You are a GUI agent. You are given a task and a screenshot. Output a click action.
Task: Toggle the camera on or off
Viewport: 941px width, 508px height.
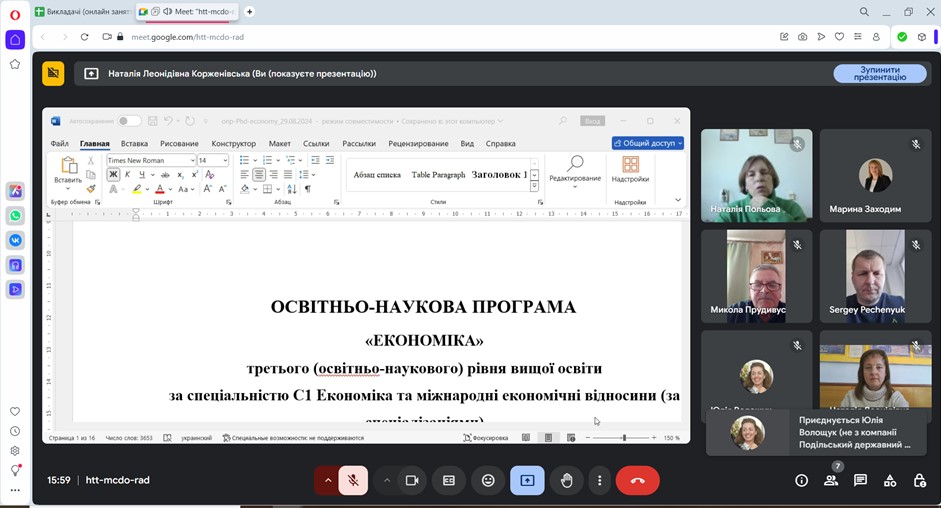point(410,480)
